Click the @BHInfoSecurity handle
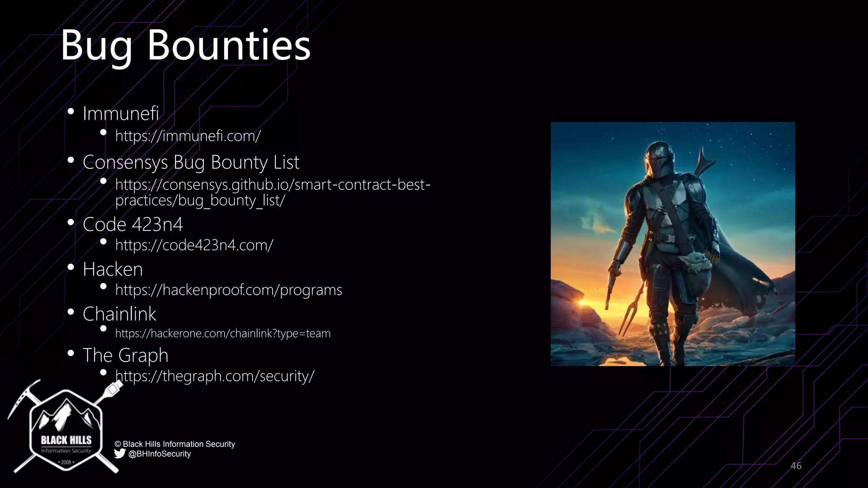The height and width of the screenshot is (488, 868). (x=159, y=454)
